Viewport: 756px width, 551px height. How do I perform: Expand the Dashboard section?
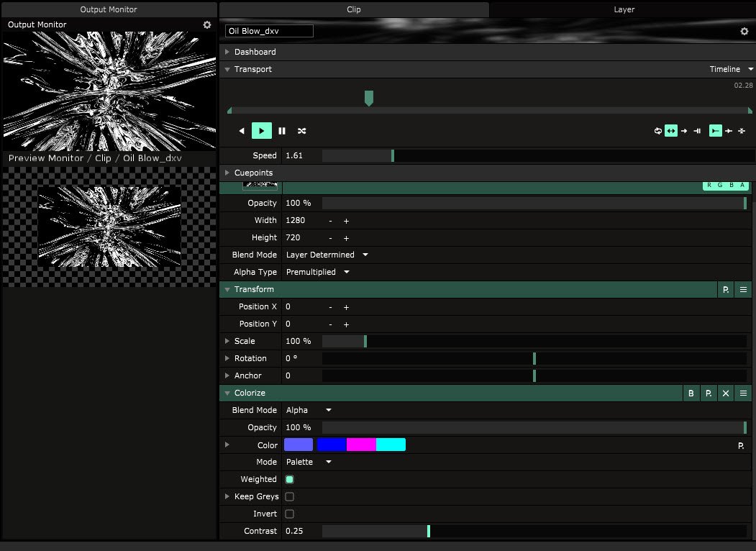[255, 52]
